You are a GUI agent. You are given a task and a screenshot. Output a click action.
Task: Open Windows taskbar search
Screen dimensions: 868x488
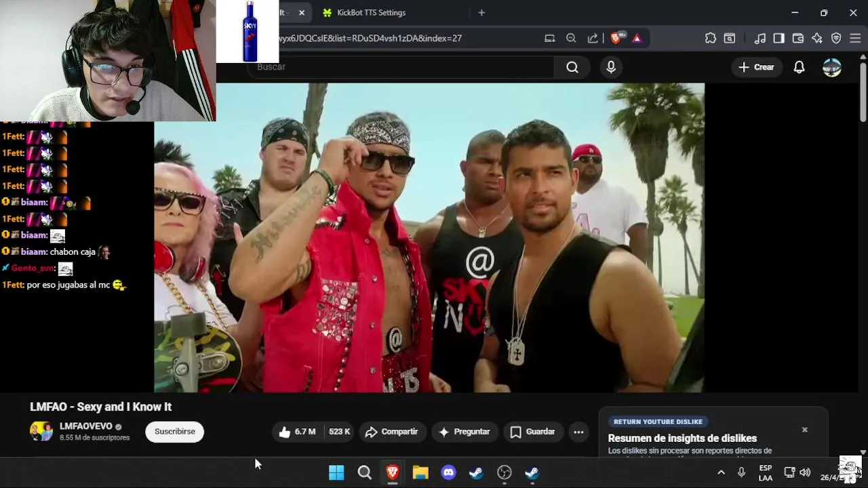point(365,472)
